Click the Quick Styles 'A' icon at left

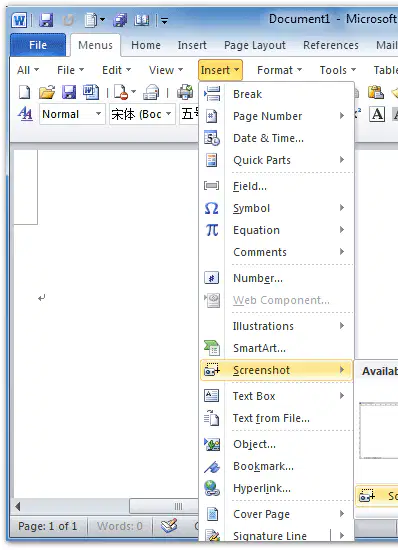[x=26, y=114]
